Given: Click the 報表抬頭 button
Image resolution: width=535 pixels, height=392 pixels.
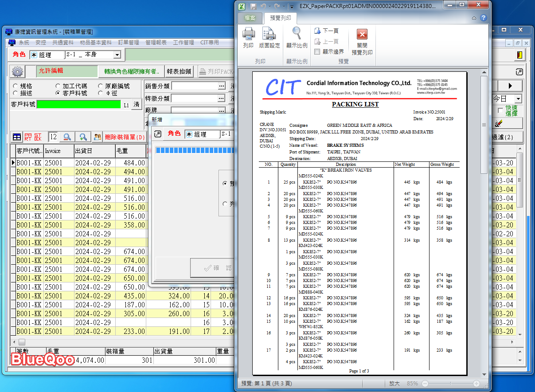Looking at the screenshot, I should [179, 71].
